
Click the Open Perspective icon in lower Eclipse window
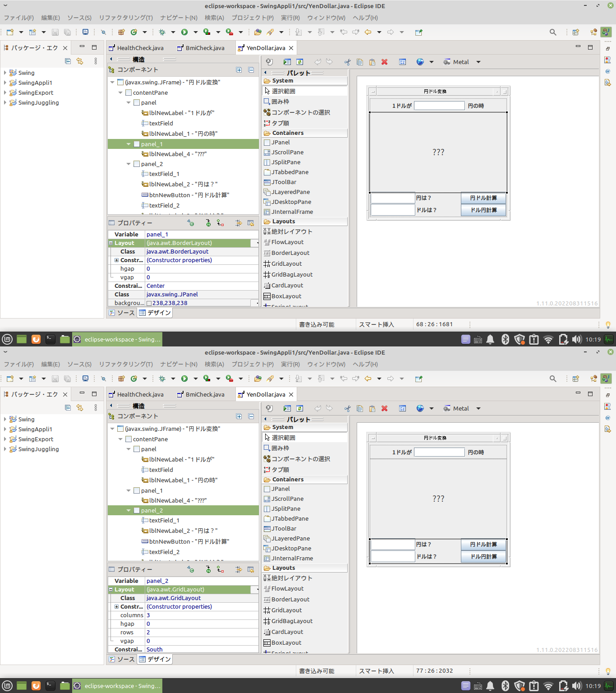click(x=576, y=379)
